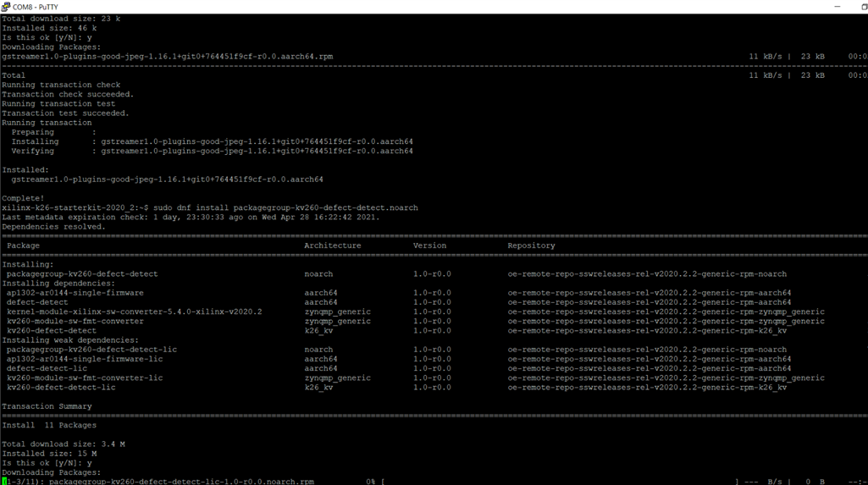Click the ap1302-ar0144-single-firmware package name
The image size is (868, 485).
pos(75,293)
